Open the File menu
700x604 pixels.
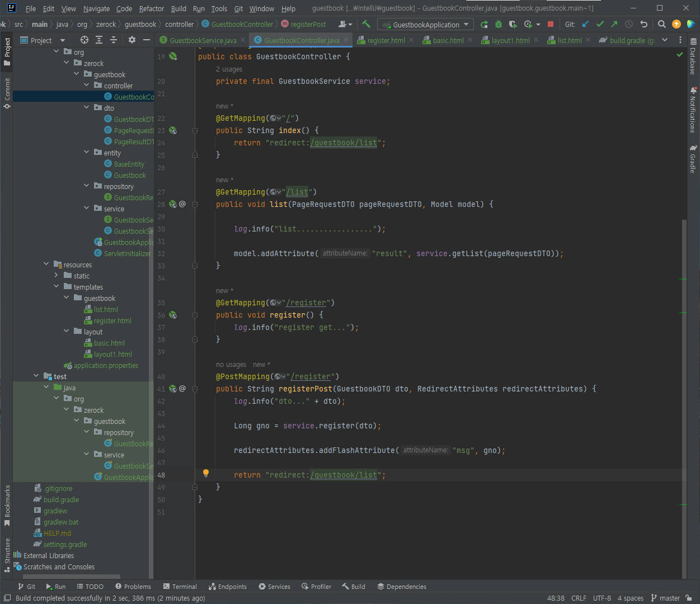pyautogui.click(x=31, y=8)
